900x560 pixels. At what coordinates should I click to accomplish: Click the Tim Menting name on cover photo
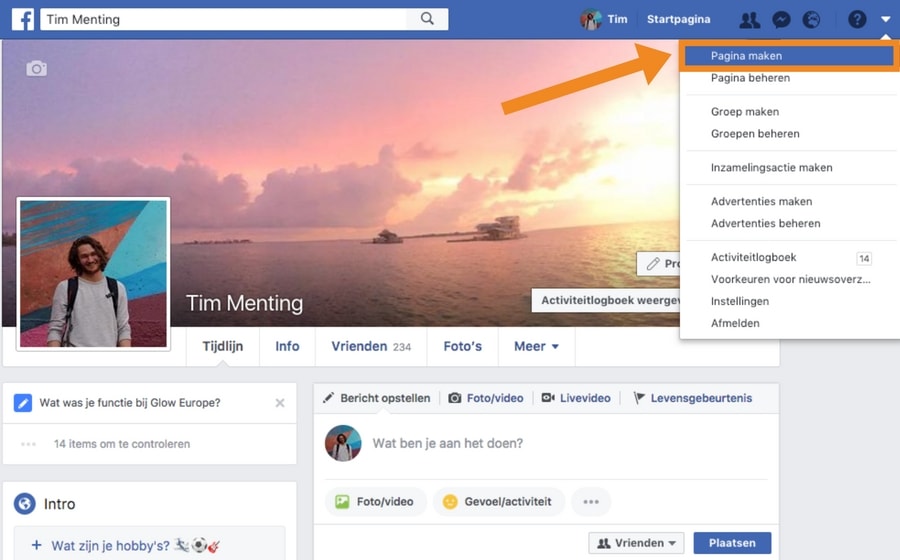245,303
